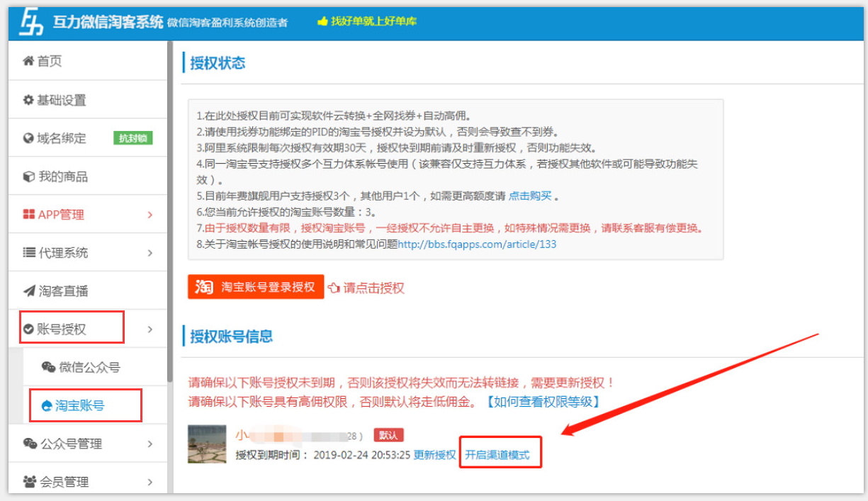The image size is (868, 501).
Task: Click the blue icon beside 淘宝账号
Action: (47, 406)
